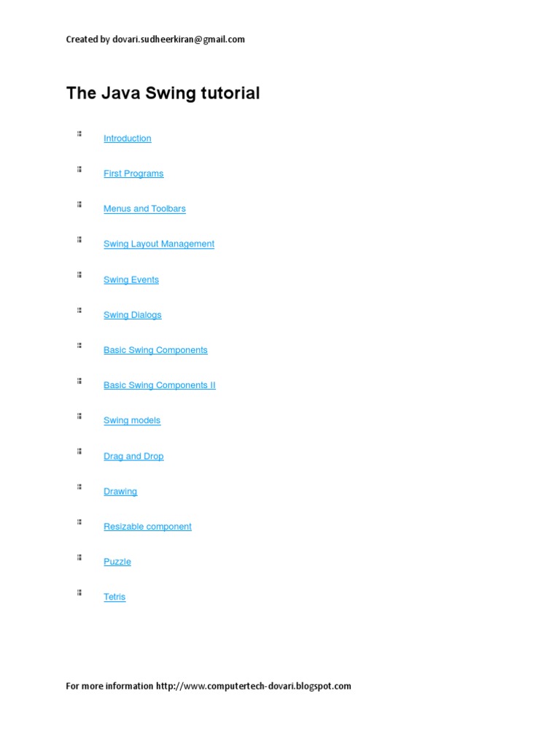This screenshot has height=747, width=560.
Task: Open the Resizable component link
Action: click(147, 527)
